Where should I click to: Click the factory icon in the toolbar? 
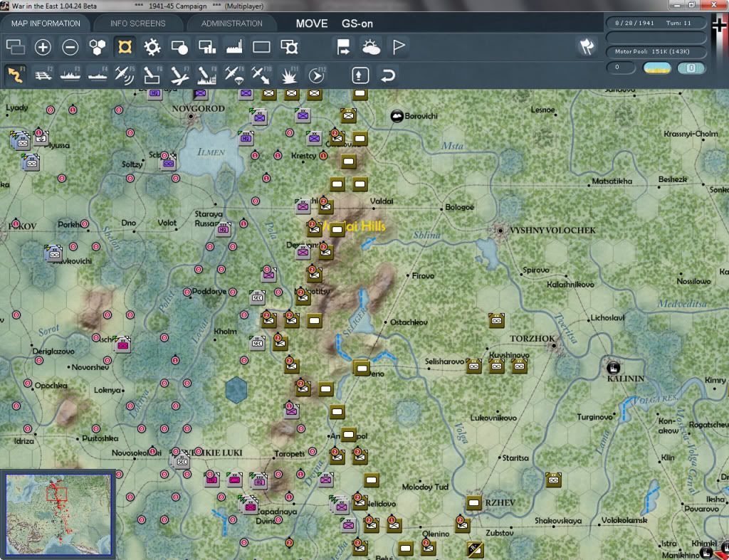coord(234,47)
